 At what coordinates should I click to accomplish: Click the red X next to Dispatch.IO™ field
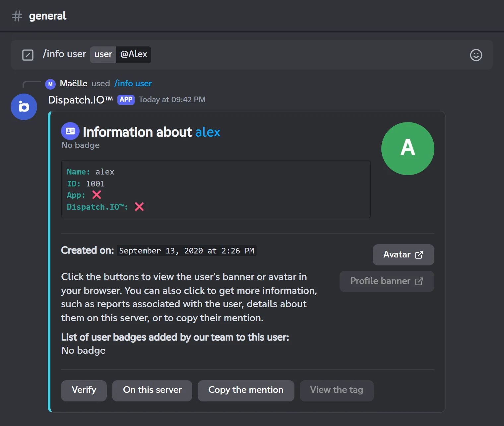(x=139, y=207)
